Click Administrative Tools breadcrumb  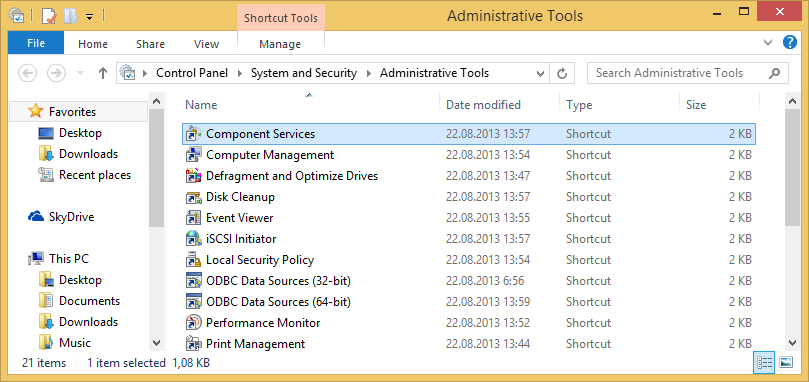pyautogui.click(x=434, y=73)
